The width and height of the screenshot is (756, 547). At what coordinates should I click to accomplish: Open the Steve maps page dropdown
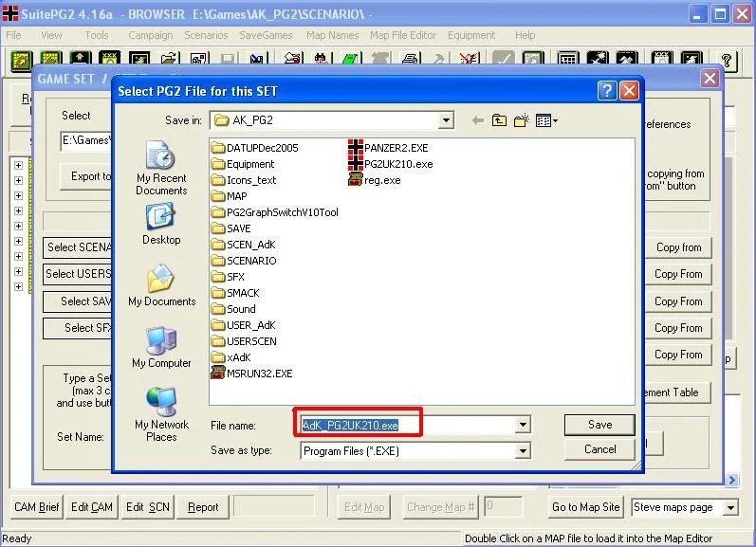731,507
